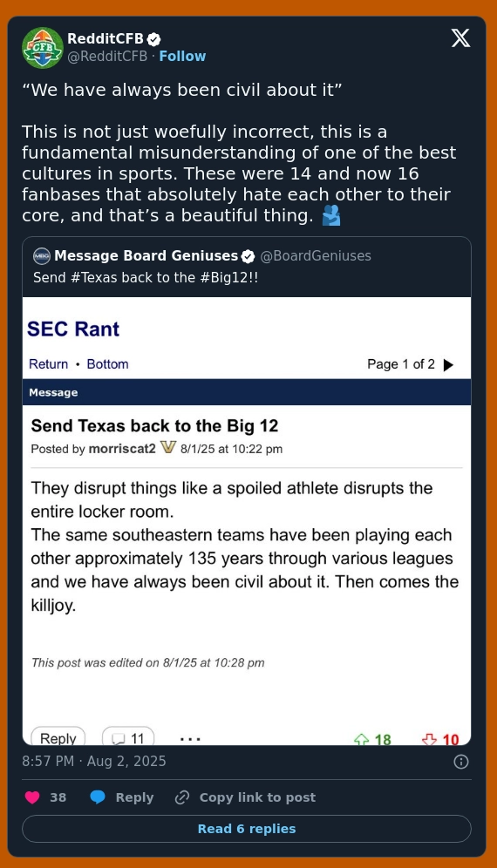Viewport: 497px width, 868px height.
Task: Click the blue reply speech bubble icon
Action: 98,797
